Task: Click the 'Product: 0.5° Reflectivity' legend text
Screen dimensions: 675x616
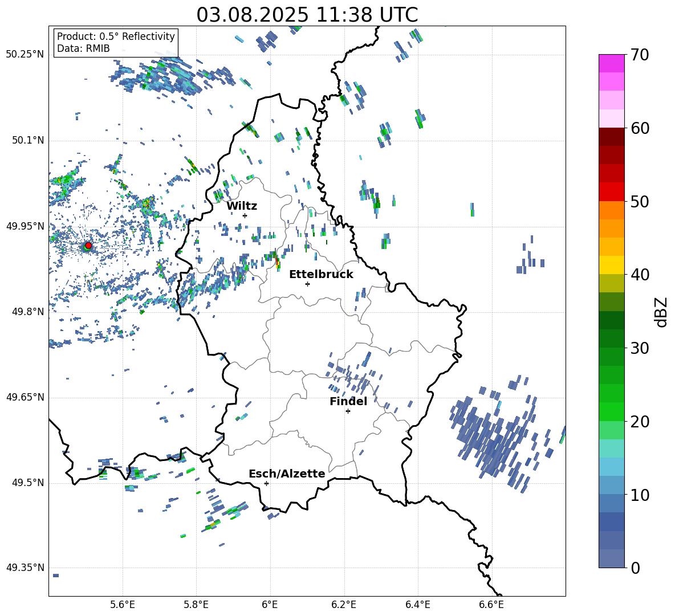Action: click(x=116, y=36)
